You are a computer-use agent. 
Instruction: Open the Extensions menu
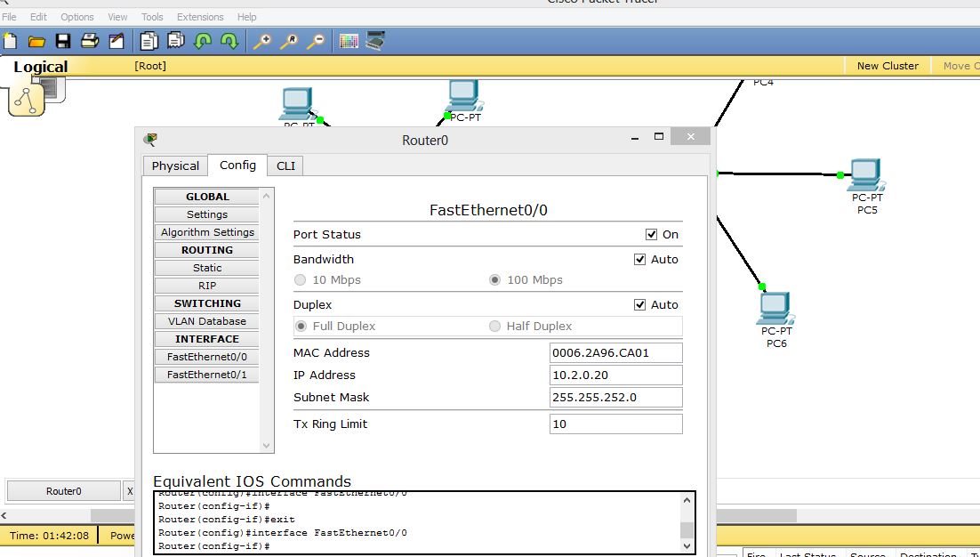click(200, 17)
